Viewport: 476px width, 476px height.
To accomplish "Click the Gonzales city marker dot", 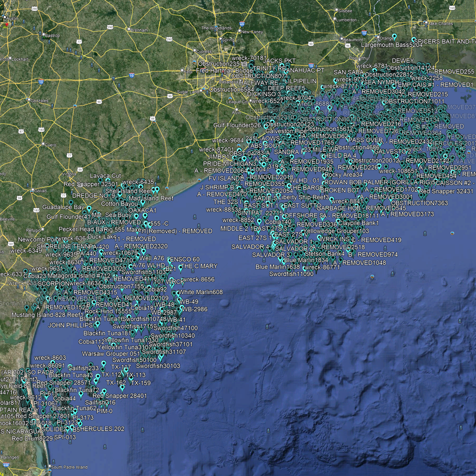I will tap(29, 100).
